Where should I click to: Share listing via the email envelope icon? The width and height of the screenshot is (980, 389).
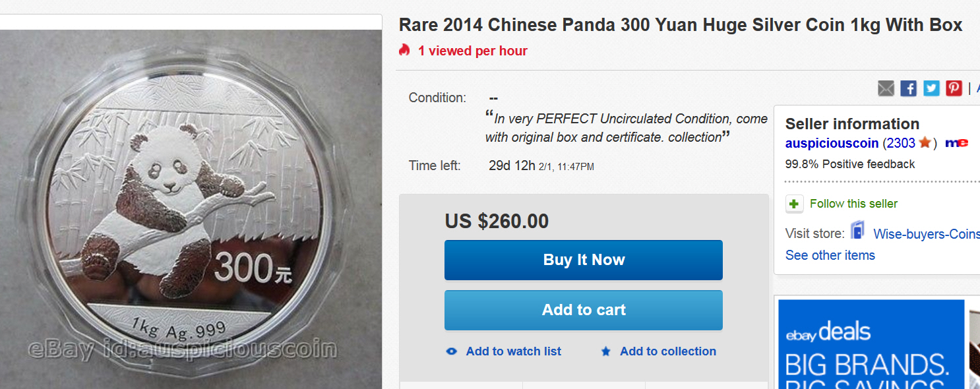pyautogui.click(x=886, y=88)
